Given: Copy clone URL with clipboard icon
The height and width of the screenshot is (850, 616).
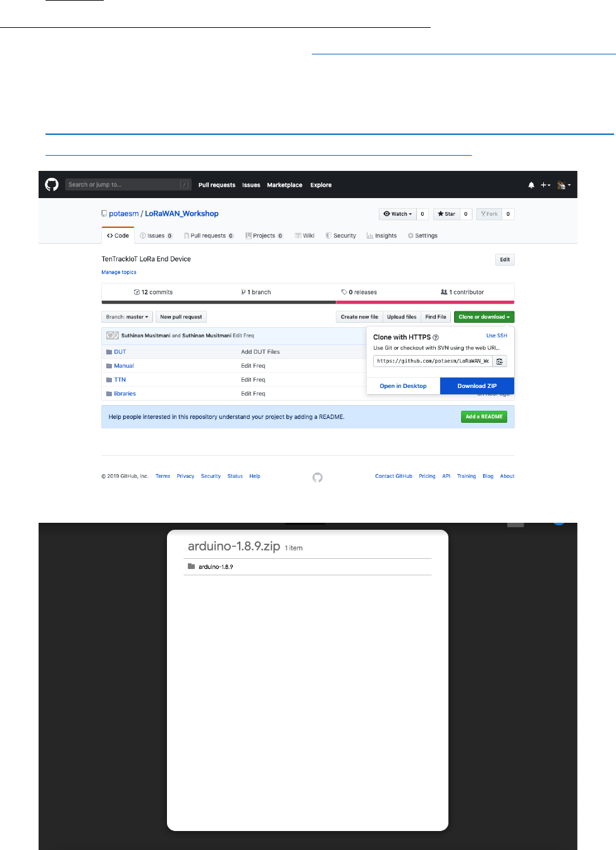Looking at the screenshot, I should coord(500,361).
